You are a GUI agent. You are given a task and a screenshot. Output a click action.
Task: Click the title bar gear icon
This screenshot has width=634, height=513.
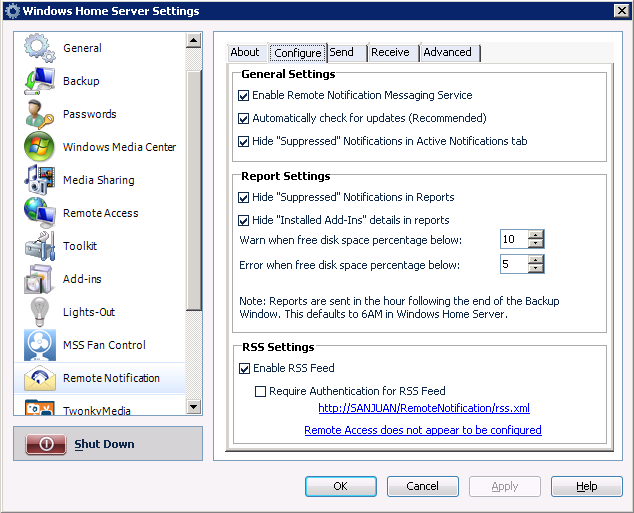pyautogui.click(x=12, y=11)
